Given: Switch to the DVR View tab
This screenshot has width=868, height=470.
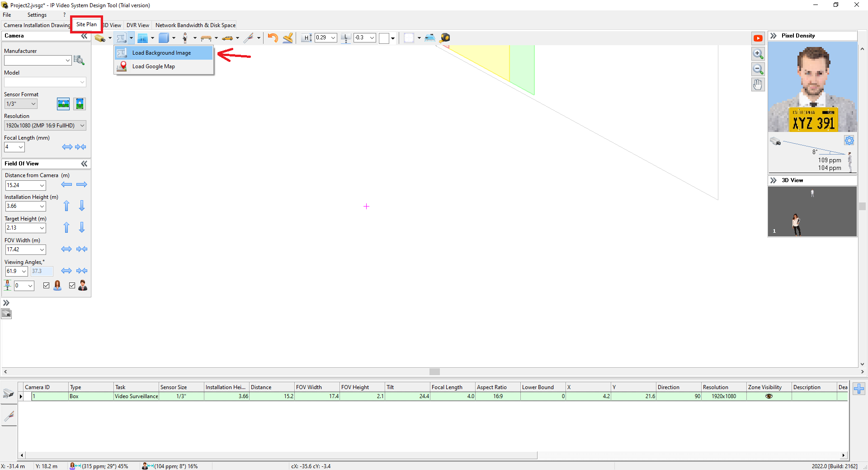Looking at the screenshot, I should coord(137,25).
